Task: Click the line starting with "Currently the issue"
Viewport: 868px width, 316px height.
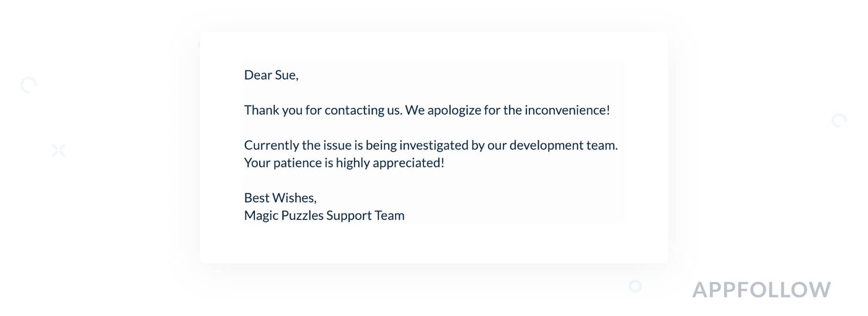Action: tap(430, 145)
